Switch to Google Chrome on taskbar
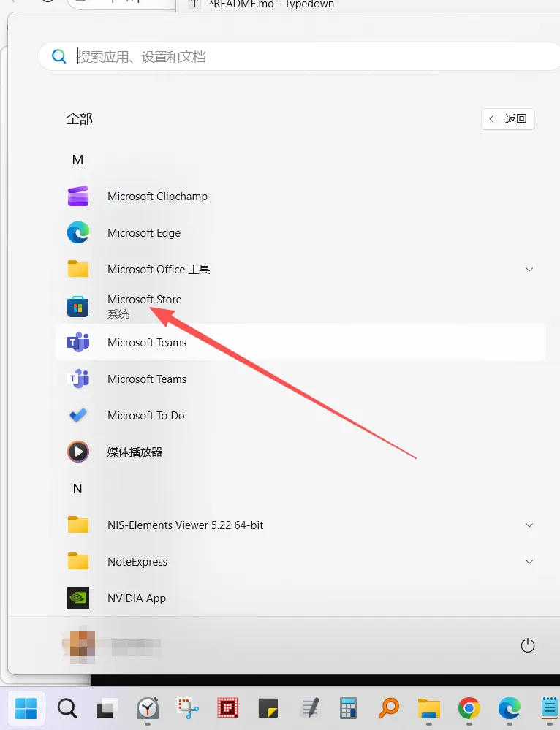The image size is (560, 730). click(x=469, y=709)
